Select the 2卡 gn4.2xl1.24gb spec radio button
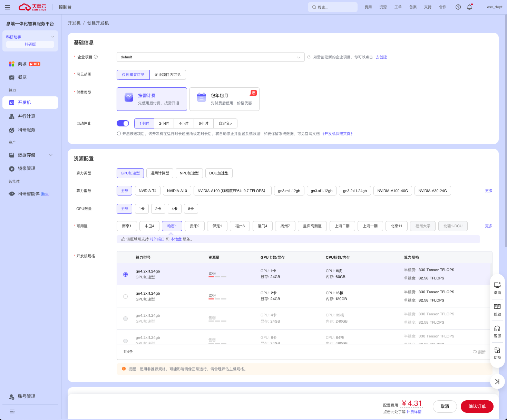507x420 pixels. (x=125, y=296)
